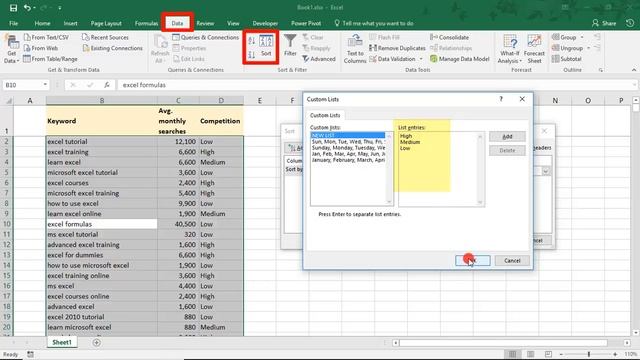The width and height of the screenshot is (640, 360).
Task: Open Queries & Connections pane
Action: click(205, 37)
